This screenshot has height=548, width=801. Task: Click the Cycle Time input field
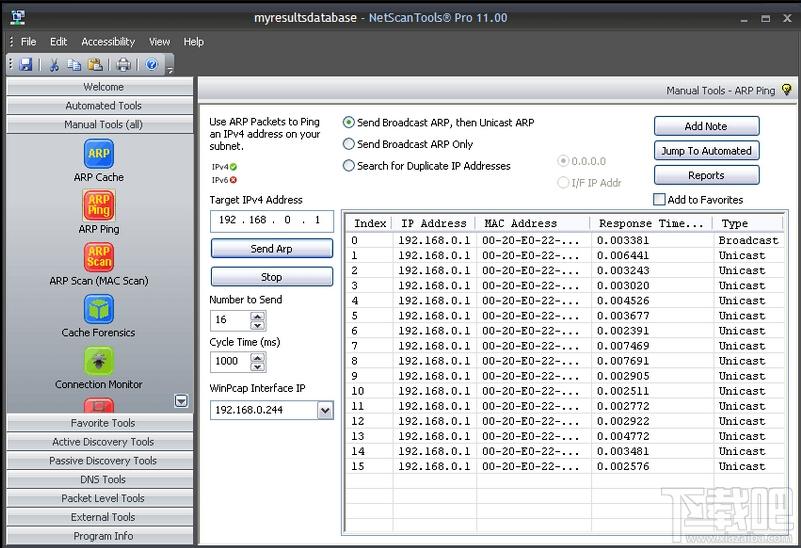(230, 362)
